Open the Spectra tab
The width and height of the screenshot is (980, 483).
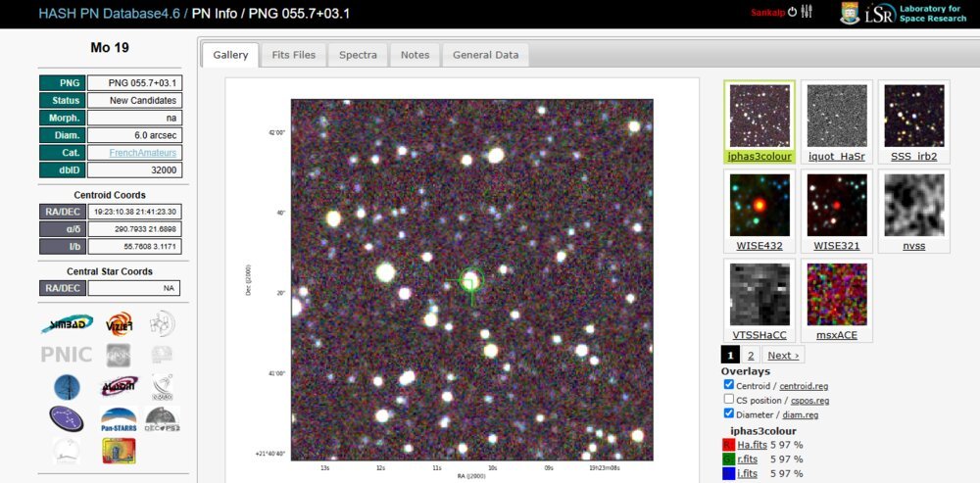(x=358, y=55)
